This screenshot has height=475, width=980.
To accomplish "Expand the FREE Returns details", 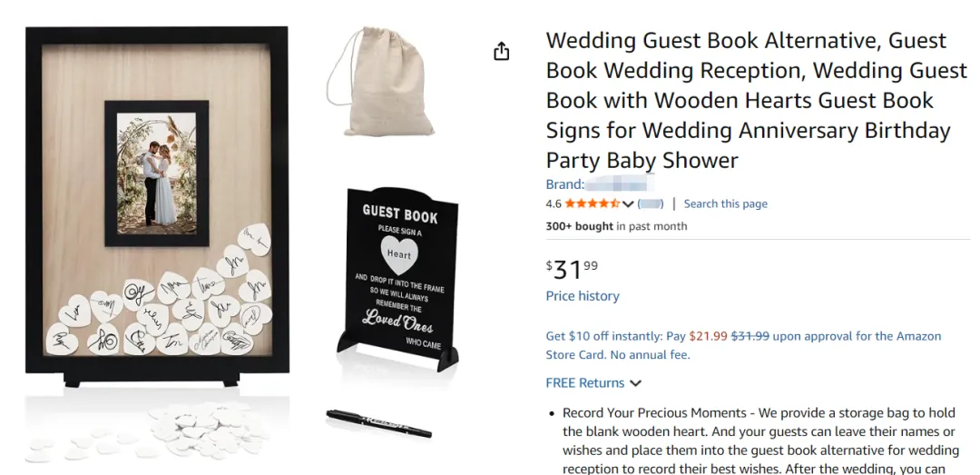I will coord(593,383).
